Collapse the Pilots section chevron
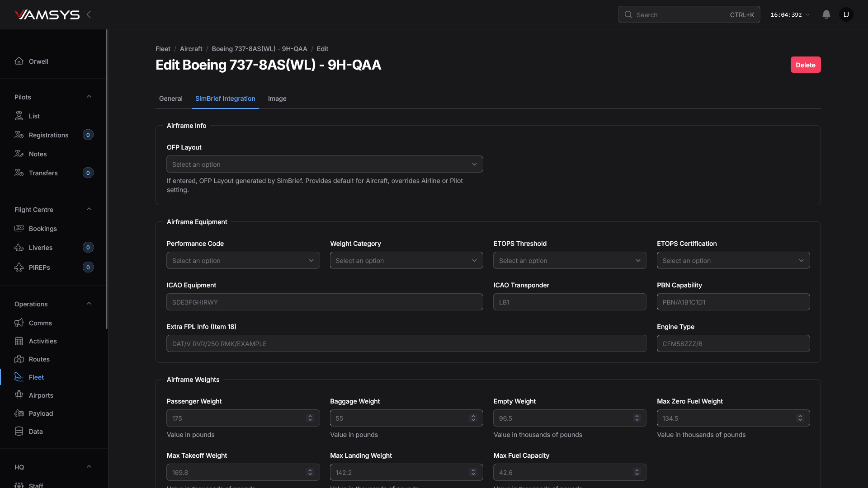868x488 pixels. tap(89, 97)
